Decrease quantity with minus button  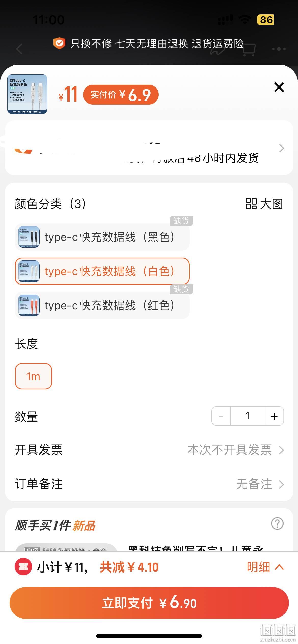[221, 416]
